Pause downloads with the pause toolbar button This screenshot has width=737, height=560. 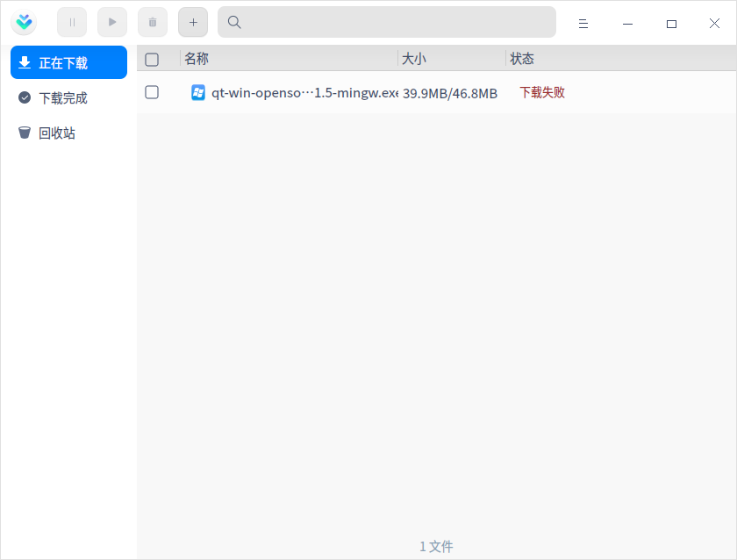[x=72, y=22]
